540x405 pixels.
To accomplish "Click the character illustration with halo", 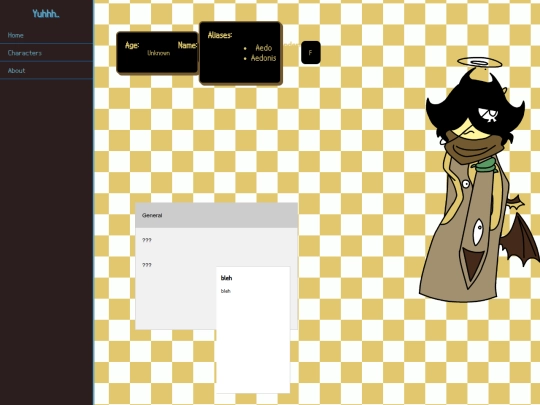I will click(479, 180).
